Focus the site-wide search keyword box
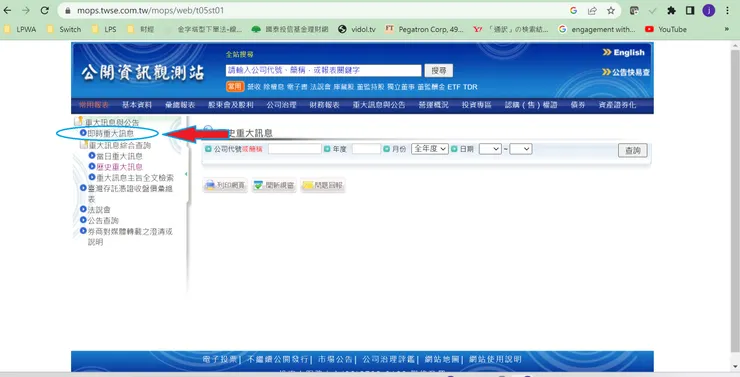 coord(323,70)
